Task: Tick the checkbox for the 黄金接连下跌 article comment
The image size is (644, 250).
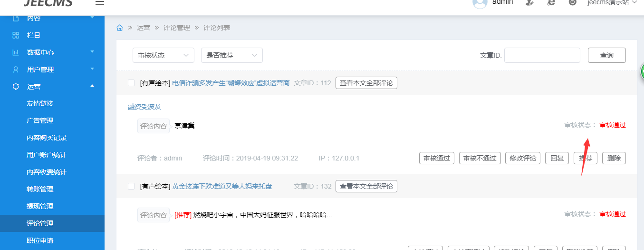Action: (131, 186)
